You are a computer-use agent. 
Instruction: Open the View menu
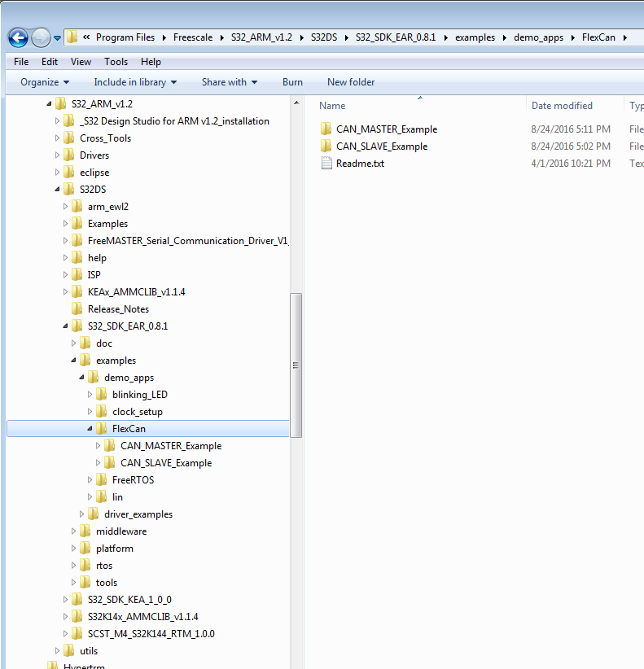click(81, 62)
